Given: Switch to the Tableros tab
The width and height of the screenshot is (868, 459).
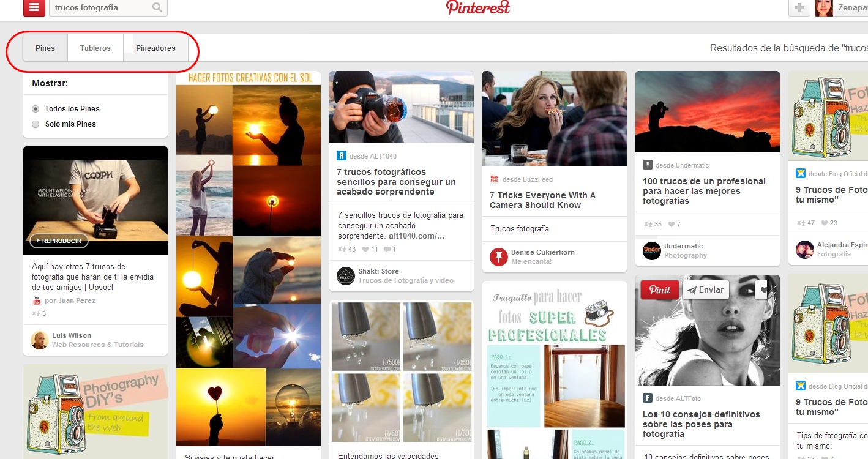Looking at the screenshot, I should (x=95, y=48).
